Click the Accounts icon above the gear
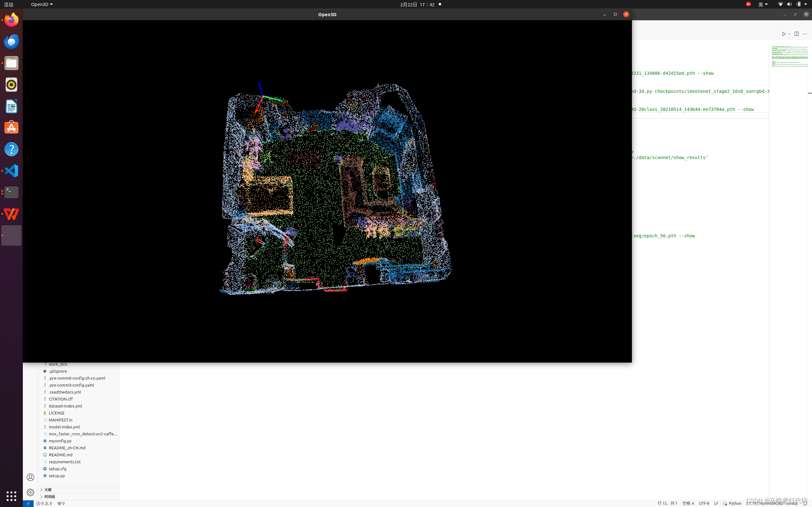The image size is (812, 507). pyautogui.click(x=30, y=477)
